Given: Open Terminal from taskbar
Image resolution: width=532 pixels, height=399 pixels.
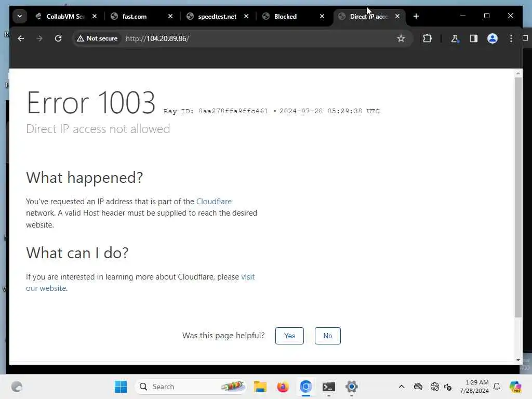Looking at the screenshot, I should [329, 387].
